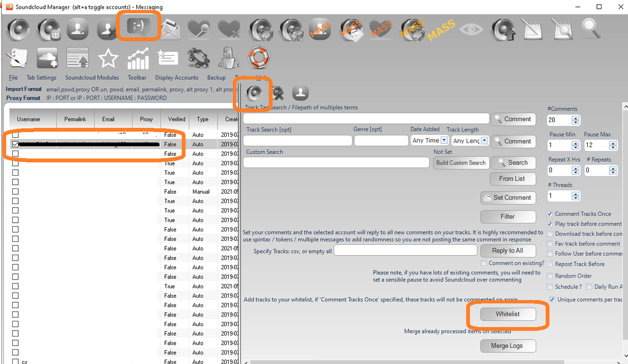Image resolution: width=628 pixels, height=364 pixels.
Task: Toggle Play track before comment checkbox
Action: 550,224
